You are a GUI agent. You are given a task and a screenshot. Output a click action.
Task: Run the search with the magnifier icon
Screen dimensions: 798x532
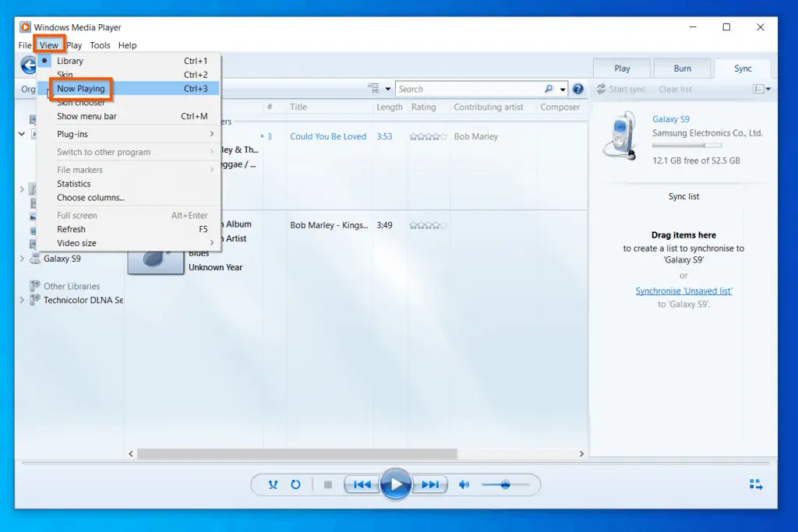coord(549,88)
